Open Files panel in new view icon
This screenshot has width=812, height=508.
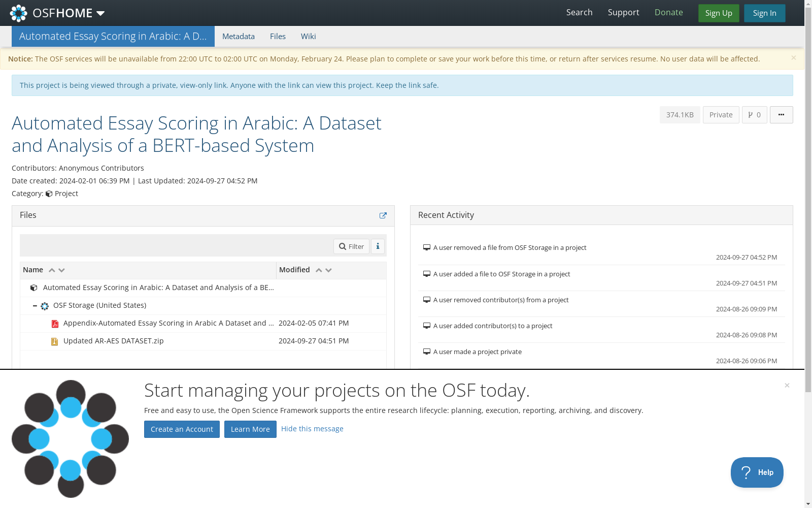click(x=383, y=215)
